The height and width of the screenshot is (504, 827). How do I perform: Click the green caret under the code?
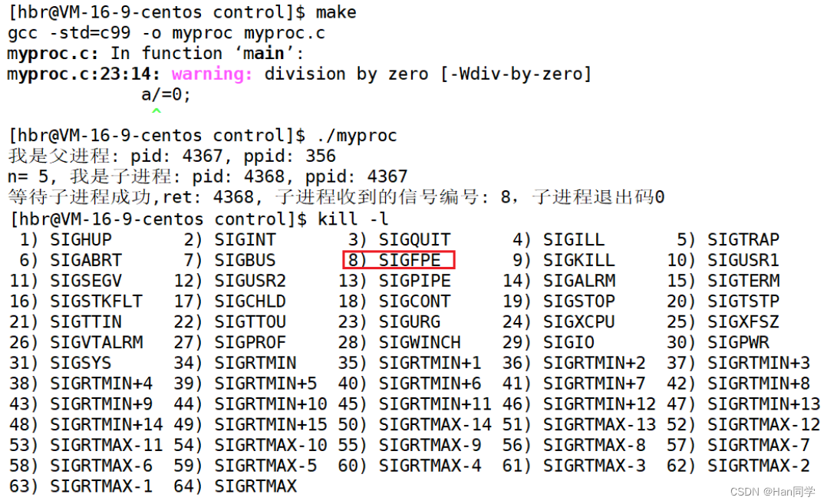(156, 111)
